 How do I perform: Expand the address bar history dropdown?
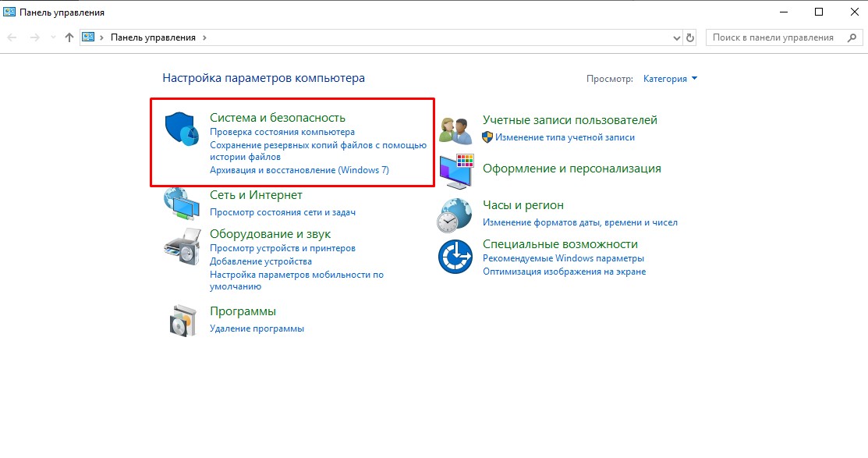[x=676, y=37]
